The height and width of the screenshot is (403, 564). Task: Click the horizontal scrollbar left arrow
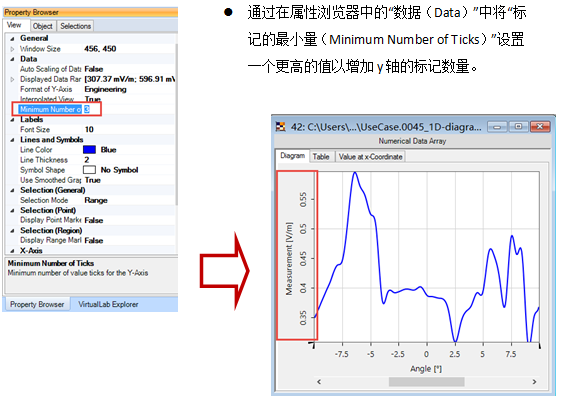319,381
